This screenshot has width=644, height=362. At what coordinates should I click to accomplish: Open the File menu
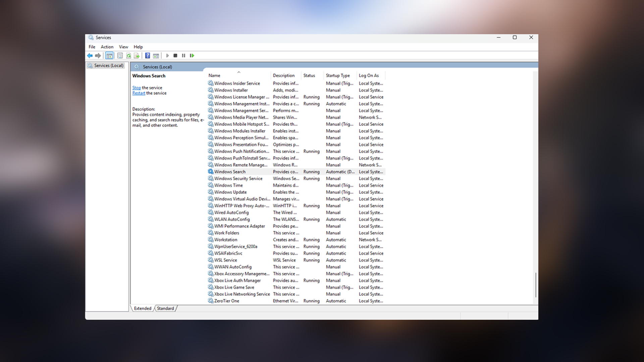(x=92, y=47)
